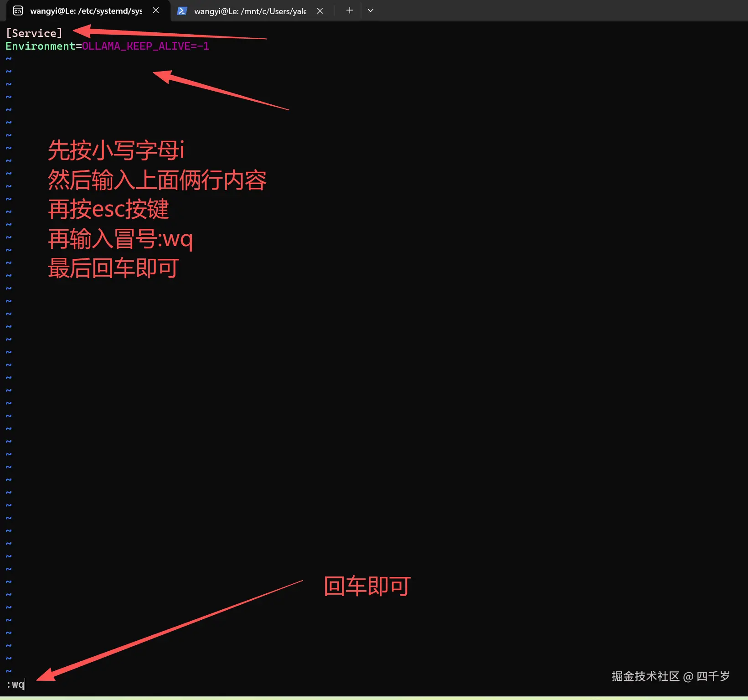Click the annotation 最后回车即可
748x700 pixels.
pos(113,268)
